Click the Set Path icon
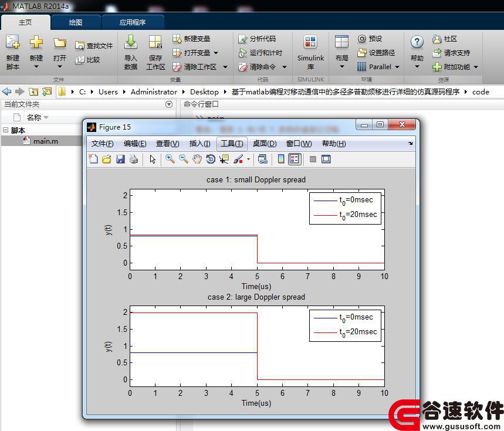Image resolution: width=504 pixels, height=431 pixels. click(361, 52)
